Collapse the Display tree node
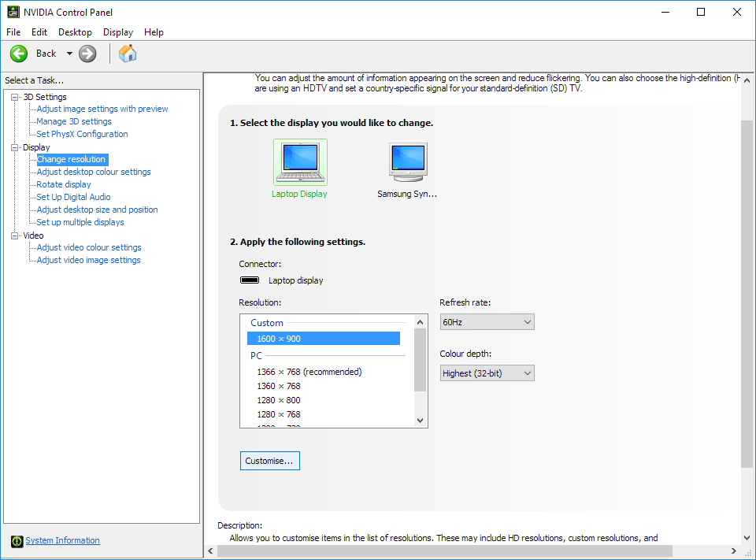This screenshot has width=756, height=560. coord(14,147)
